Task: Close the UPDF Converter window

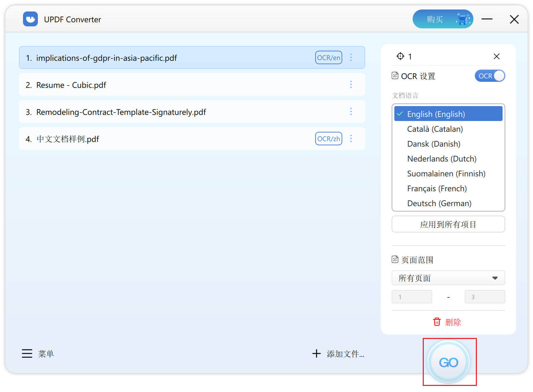Action: tap(514, 19)
